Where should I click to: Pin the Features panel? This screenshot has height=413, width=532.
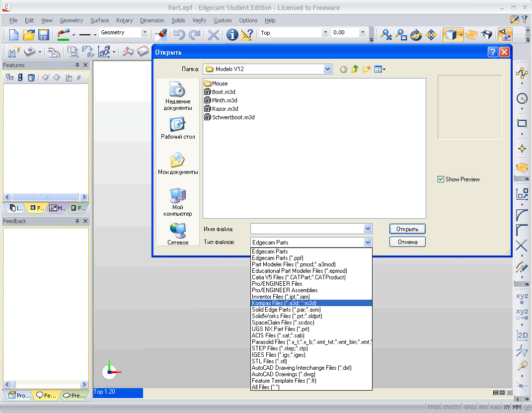[x=77, y=65]
